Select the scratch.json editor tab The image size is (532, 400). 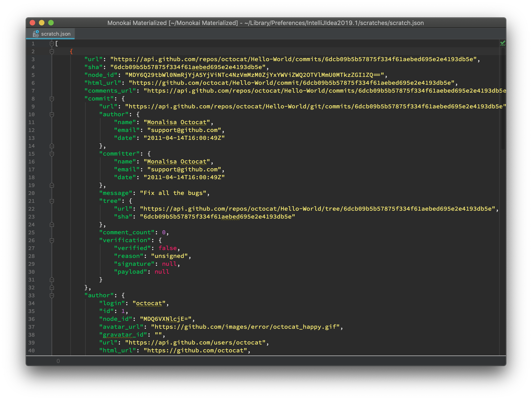click(x=55, y=34)
